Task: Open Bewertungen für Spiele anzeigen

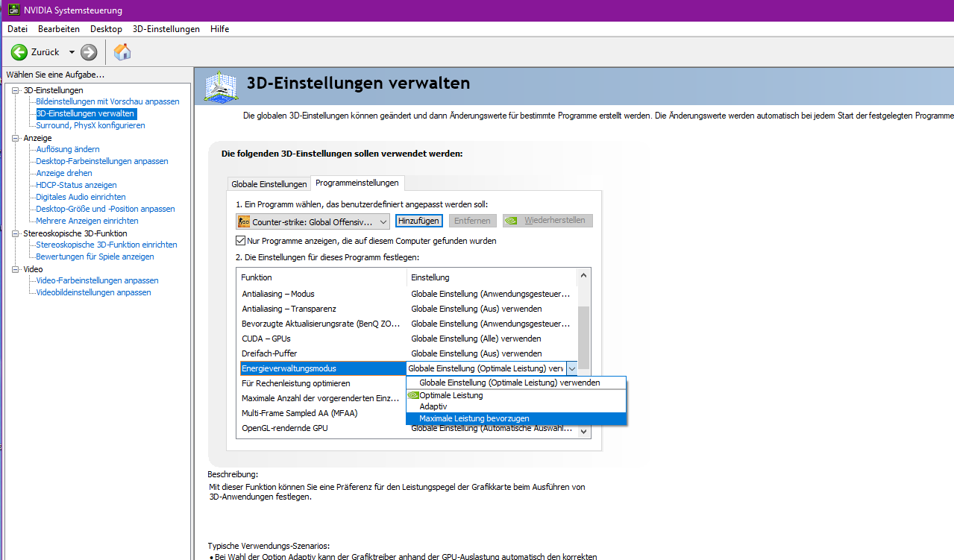Action: click(x=95, y=257)
